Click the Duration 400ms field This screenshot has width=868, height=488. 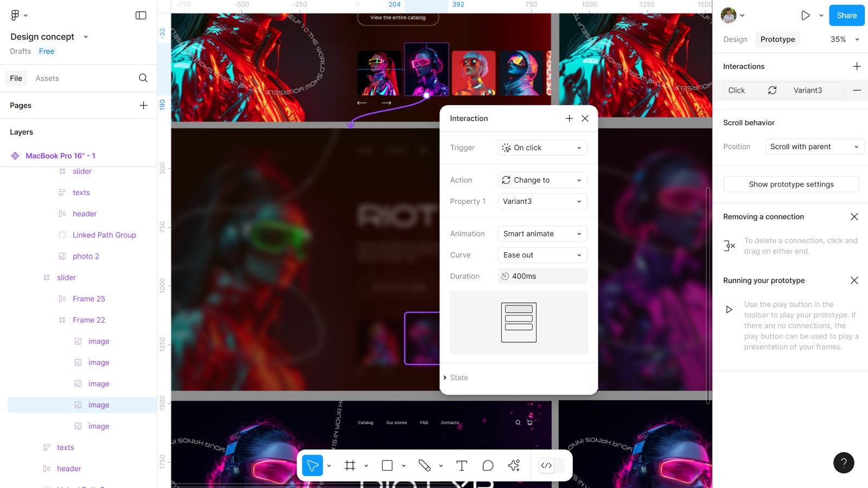[542, 276]
